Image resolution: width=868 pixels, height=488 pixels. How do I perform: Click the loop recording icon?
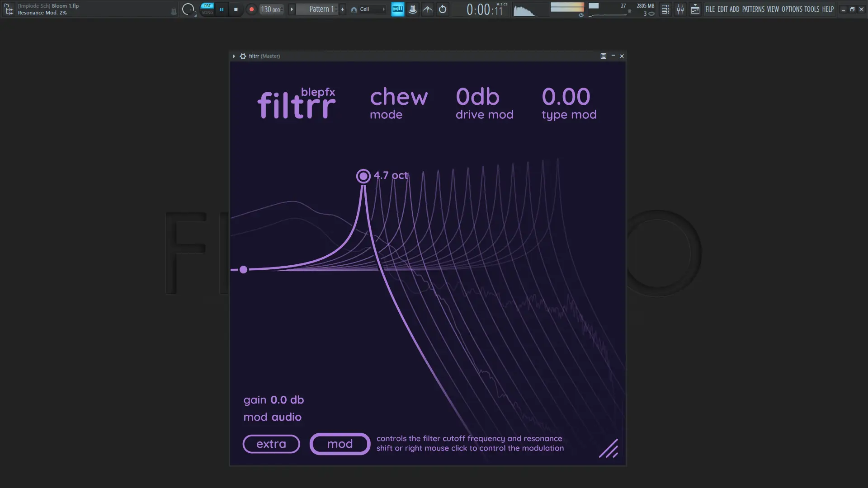(x=443, y=9)
